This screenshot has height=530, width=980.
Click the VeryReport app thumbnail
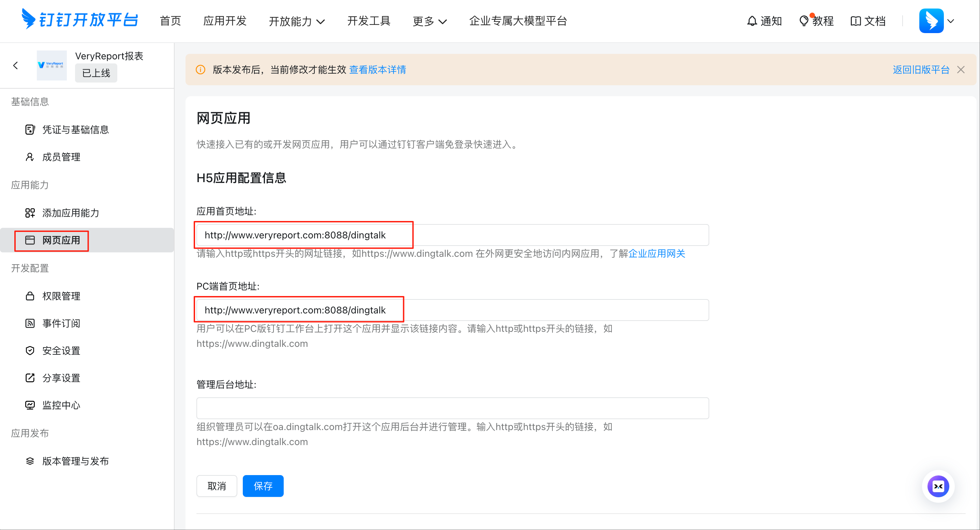(x=52, y=65)
